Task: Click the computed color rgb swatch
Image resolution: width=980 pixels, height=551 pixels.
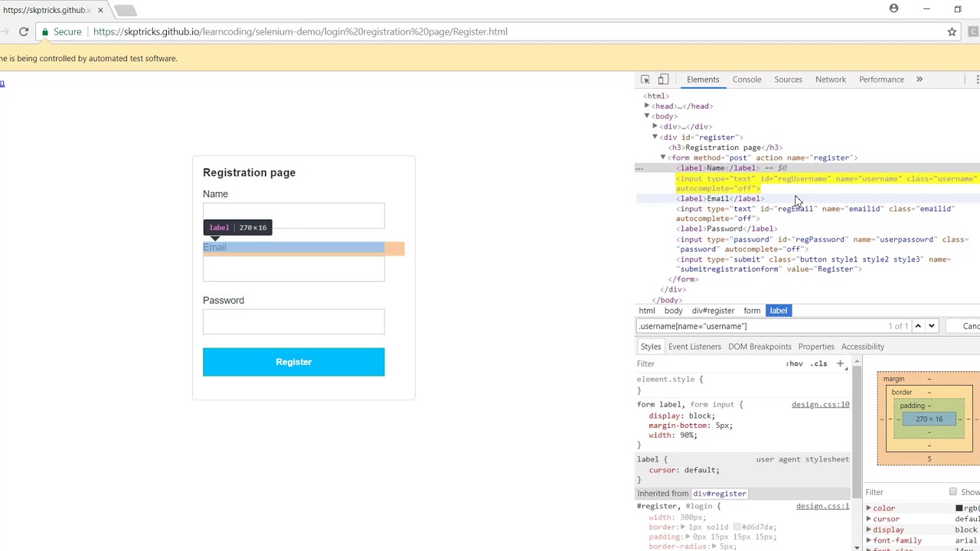Action: tap(959, 508)
